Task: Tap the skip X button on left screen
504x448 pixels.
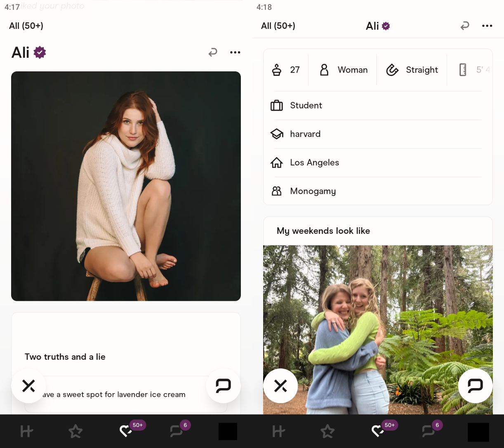Action: tap(28, 386)
